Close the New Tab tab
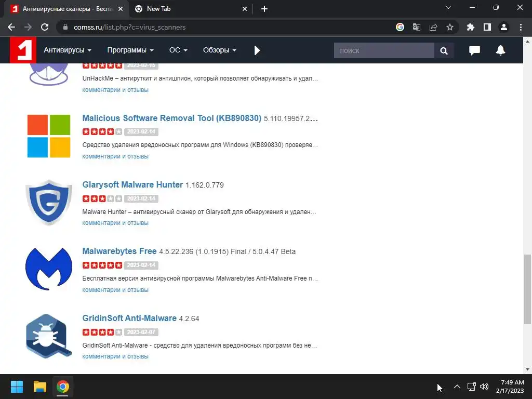532x399 pixels. pyautogui.click(x=245, y=9)
